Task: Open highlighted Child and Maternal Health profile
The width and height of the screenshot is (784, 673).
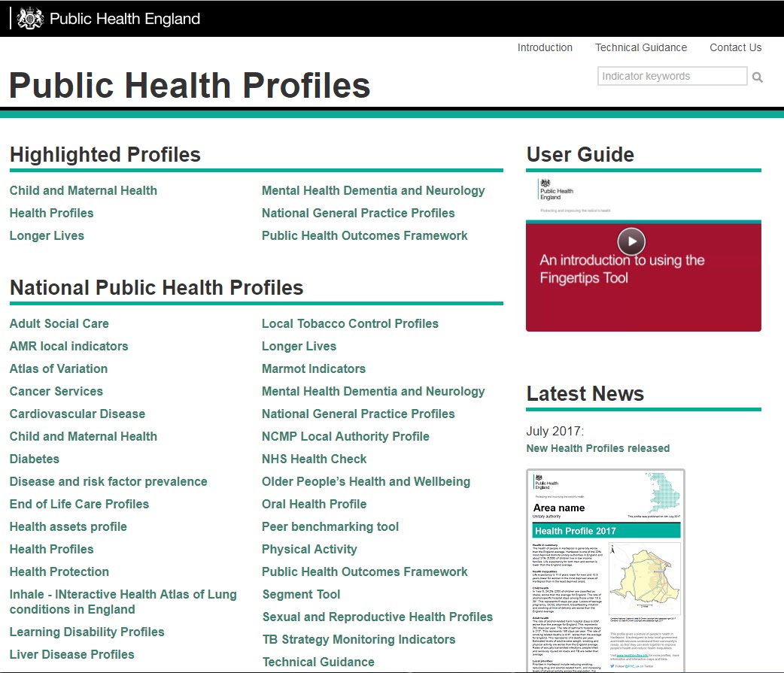Action: point(83,190)
